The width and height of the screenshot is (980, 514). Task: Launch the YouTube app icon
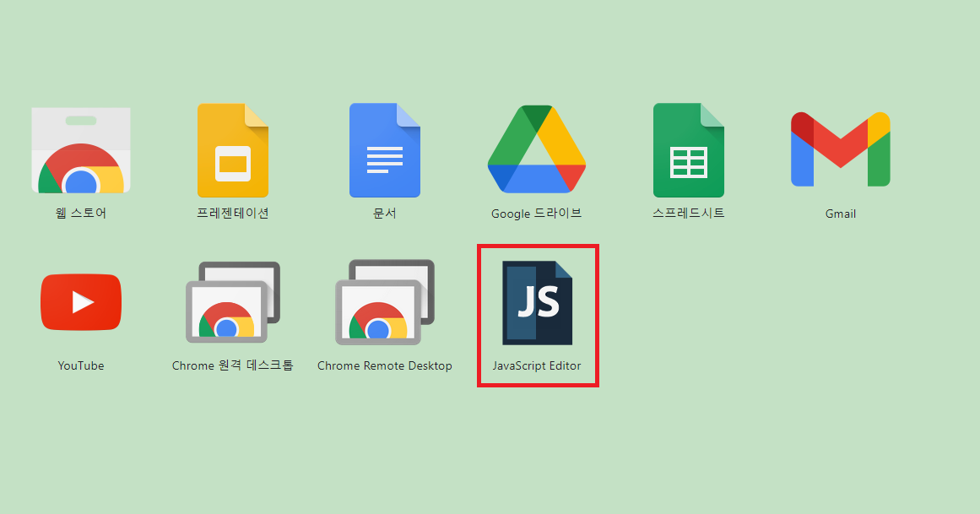[x=81, y=302]
